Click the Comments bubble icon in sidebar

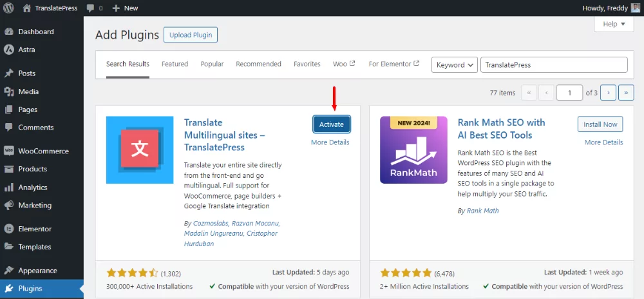[8, 128]
